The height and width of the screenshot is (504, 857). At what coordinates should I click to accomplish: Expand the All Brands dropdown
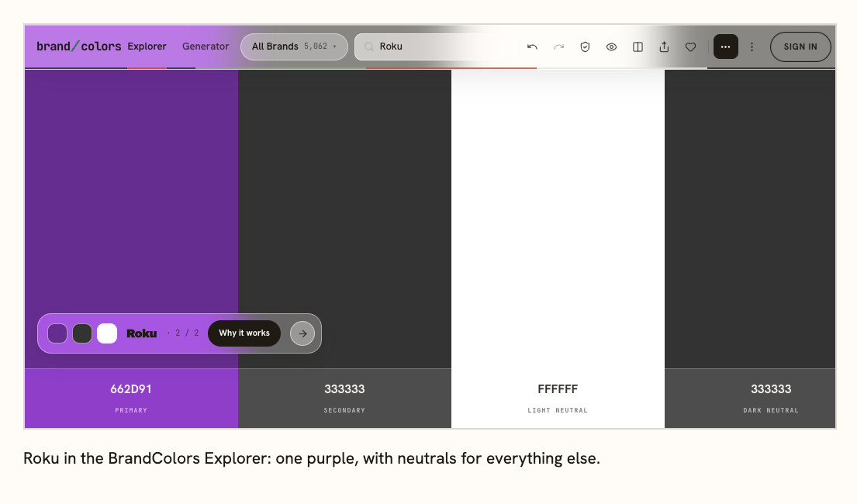294,47
